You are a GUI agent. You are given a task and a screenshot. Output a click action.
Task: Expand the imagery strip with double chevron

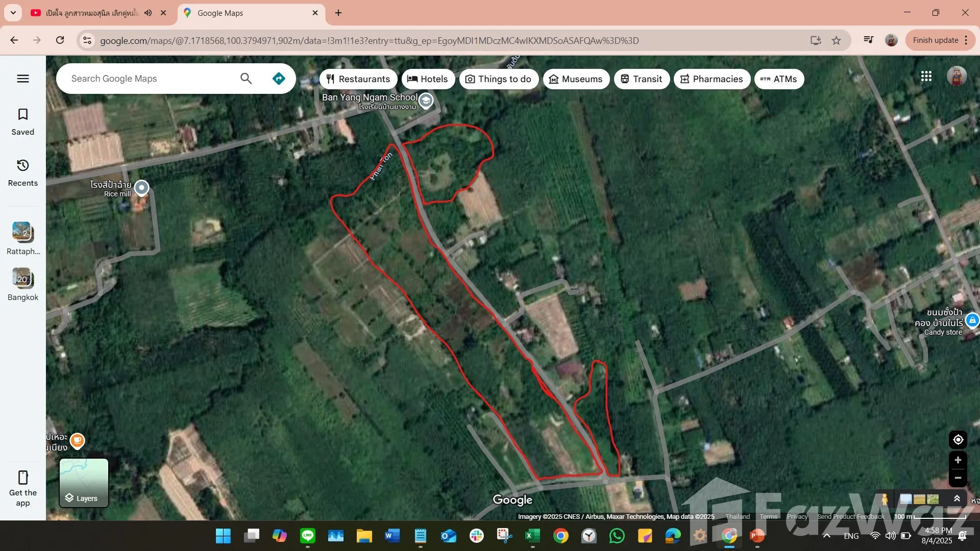pyautogui.click(x=957, y=498)
